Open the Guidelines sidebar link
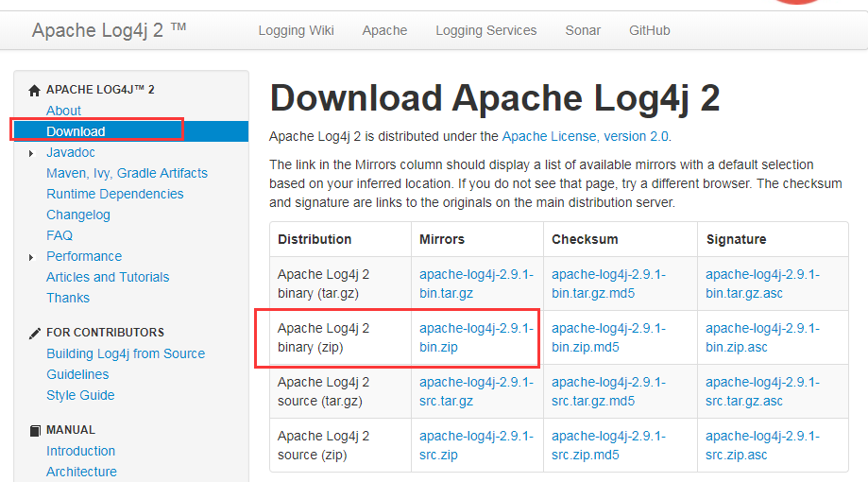This screenshot has width=868, height=482. click(x=77, y=374)
